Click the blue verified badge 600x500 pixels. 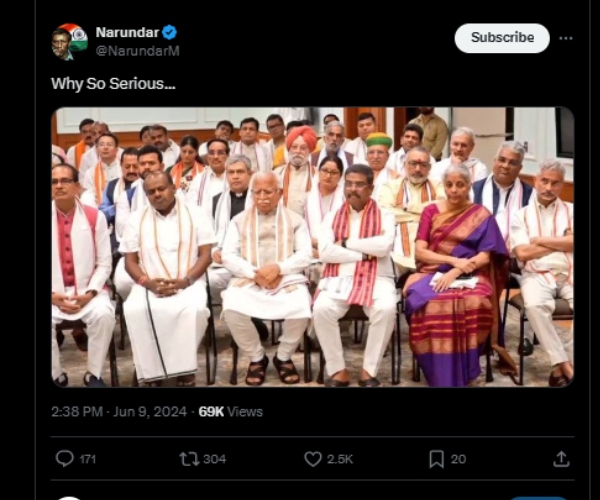[x=170, y=32]
